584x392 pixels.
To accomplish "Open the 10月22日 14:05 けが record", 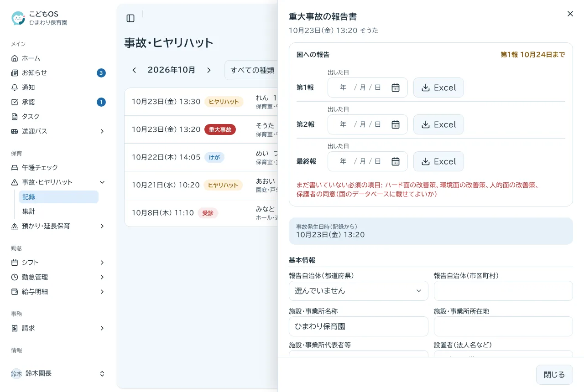I will 201,157.
